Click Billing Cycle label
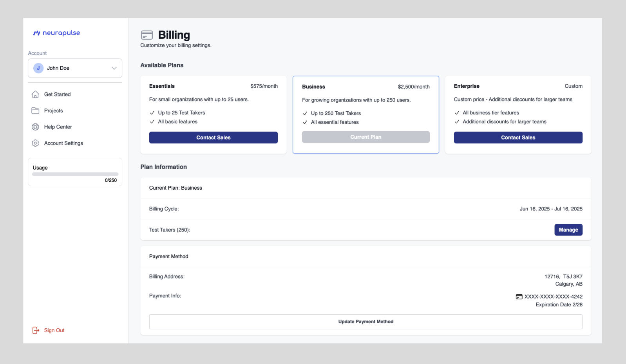The image size is (626, 364). (164, 209)
